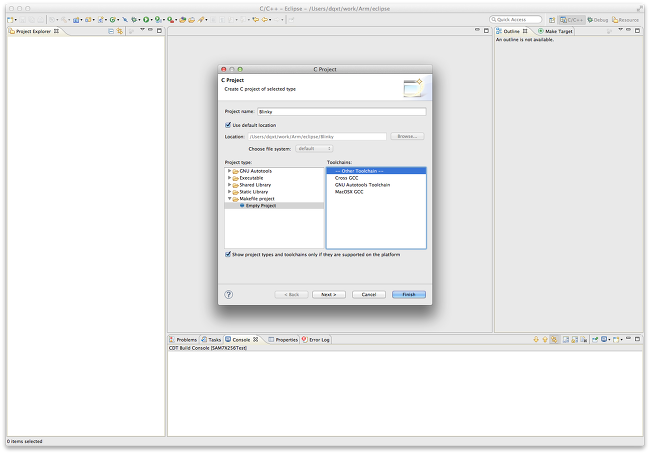Image resolution: width=650 pixels, height=454 pixels.
Task: Switch to the Make Target tab
Action: 555,31
